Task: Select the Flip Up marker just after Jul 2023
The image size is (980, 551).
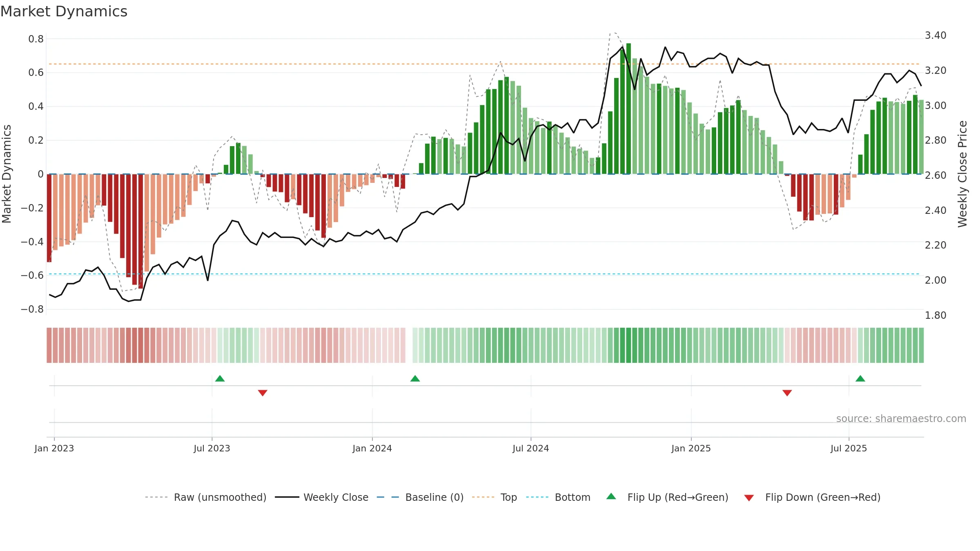Action: [220, 378]
